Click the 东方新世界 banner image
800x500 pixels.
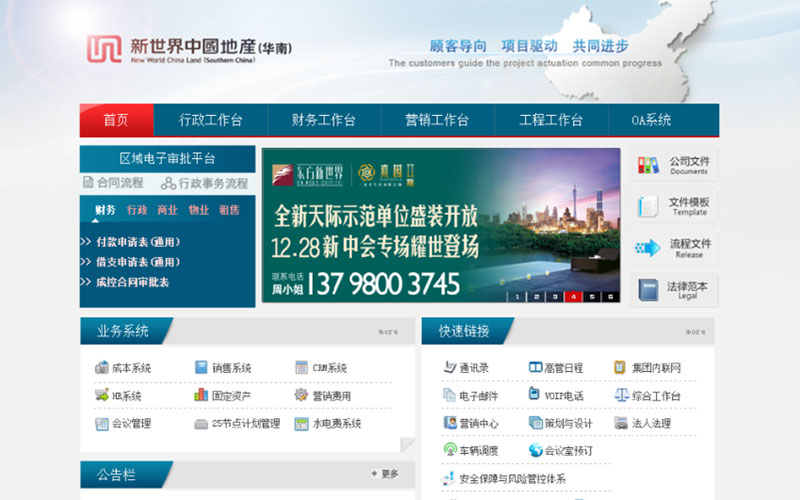click(441, 226)
